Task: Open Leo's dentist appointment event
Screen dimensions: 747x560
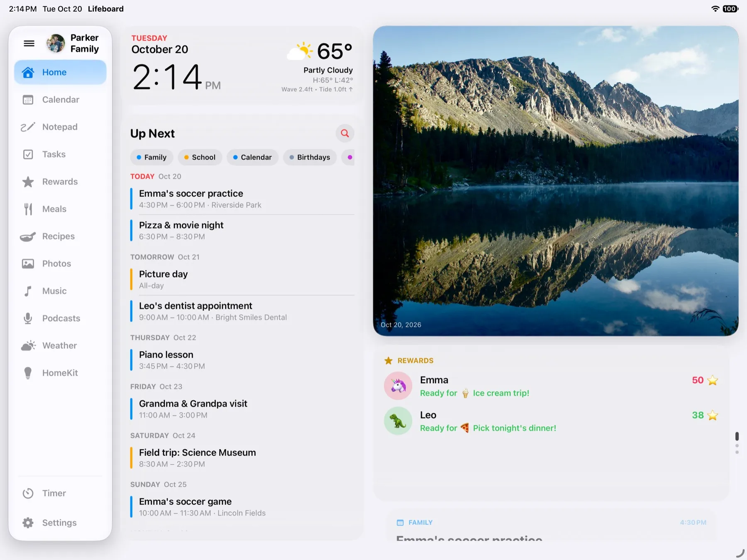Action: point(242,311)
